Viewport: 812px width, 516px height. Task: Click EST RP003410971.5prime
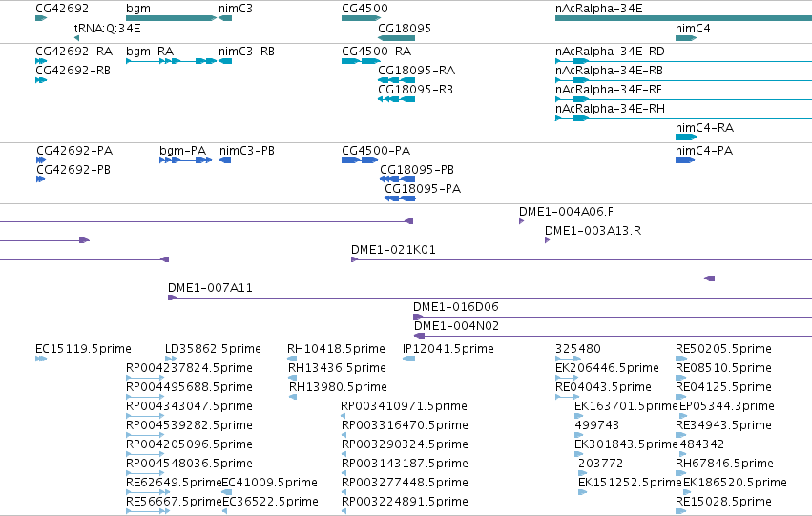pyautogui.click(x=344, y=416)
